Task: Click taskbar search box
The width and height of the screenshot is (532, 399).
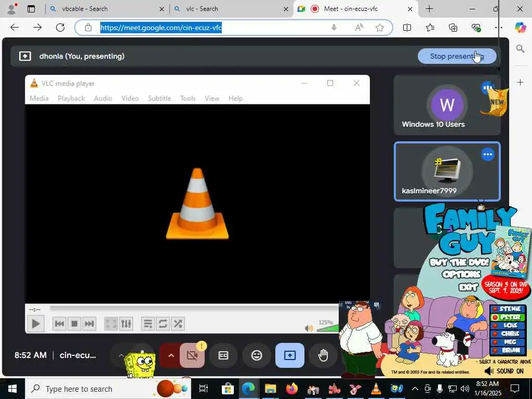Action: 108,389
